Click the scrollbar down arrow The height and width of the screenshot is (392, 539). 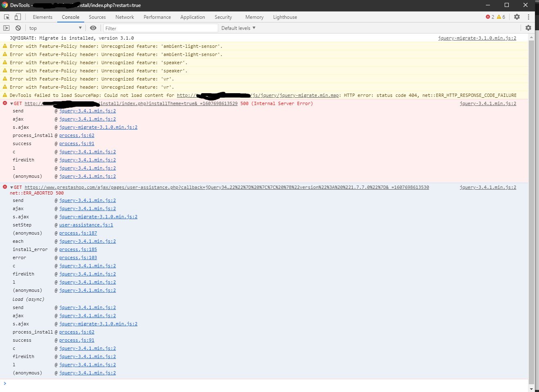point(531,389)
